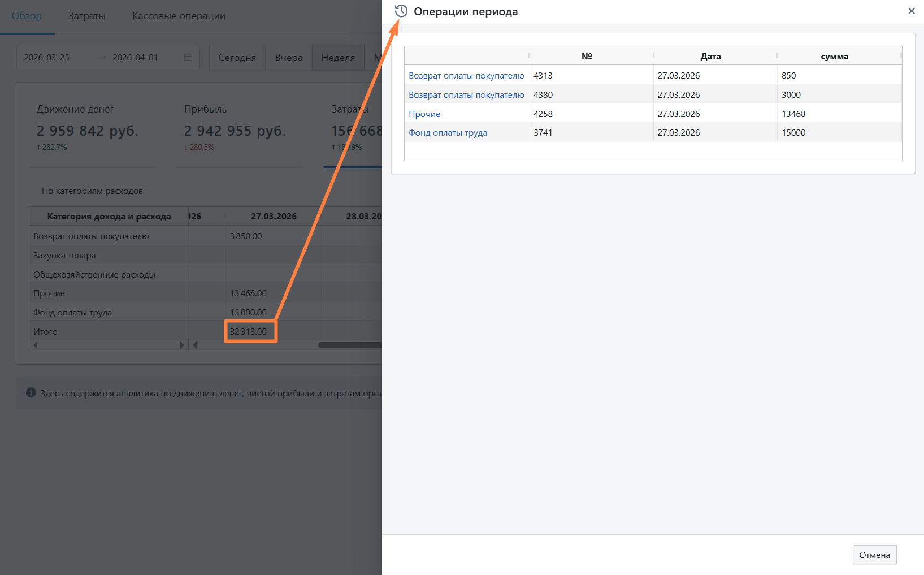924x575 pixels.
Task: Click the highlighted total cell 32 318.00
Action: [249, 332]
